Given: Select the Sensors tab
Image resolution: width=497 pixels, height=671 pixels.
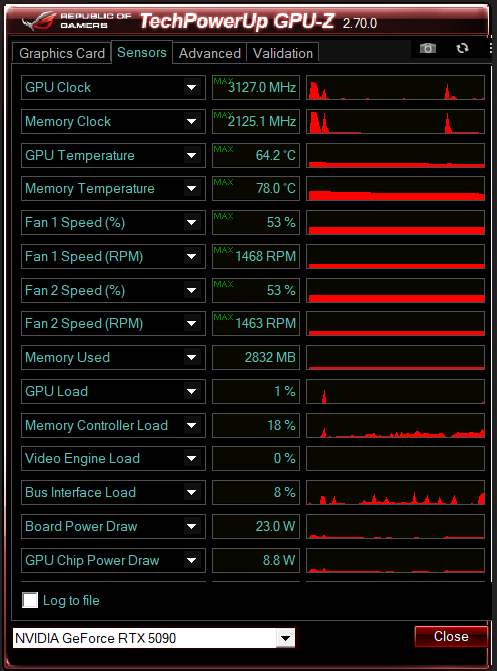Looking at the screenshot, I should tap(142, 52).
